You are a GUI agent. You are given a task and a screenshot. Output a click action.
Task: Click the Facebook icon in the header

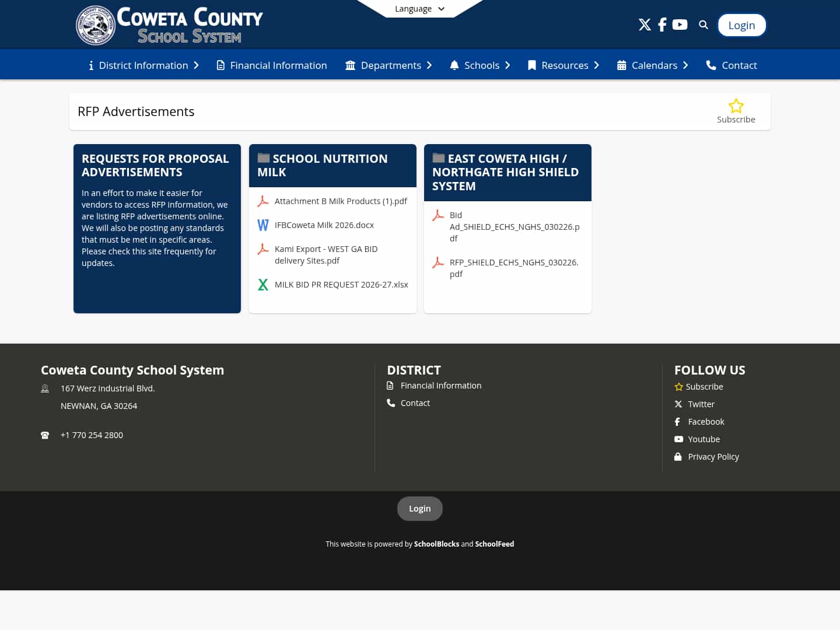pyautogui.click(x=662, y=24)
